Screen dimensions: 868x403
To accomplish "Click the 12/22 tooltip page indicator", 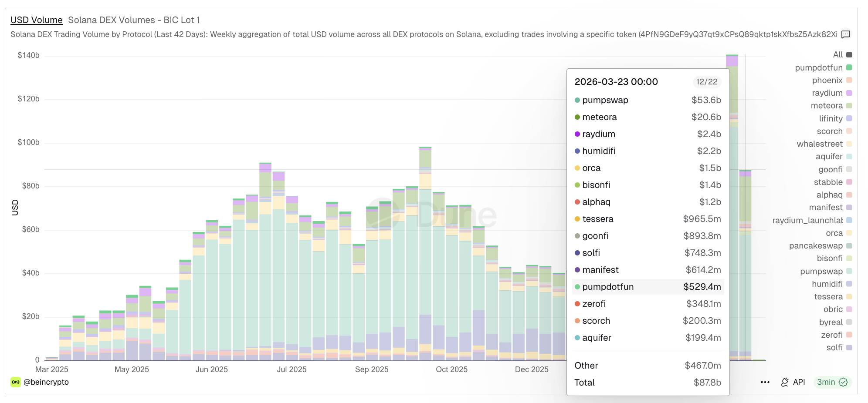I will click(707, 82).
